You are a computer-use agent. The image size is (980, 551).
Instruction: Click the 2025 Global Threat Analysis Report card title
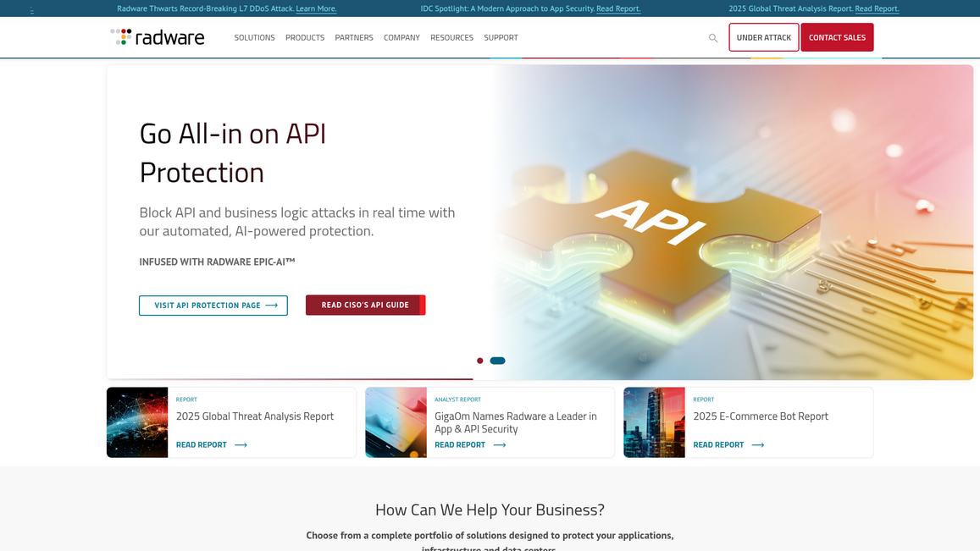255,416
